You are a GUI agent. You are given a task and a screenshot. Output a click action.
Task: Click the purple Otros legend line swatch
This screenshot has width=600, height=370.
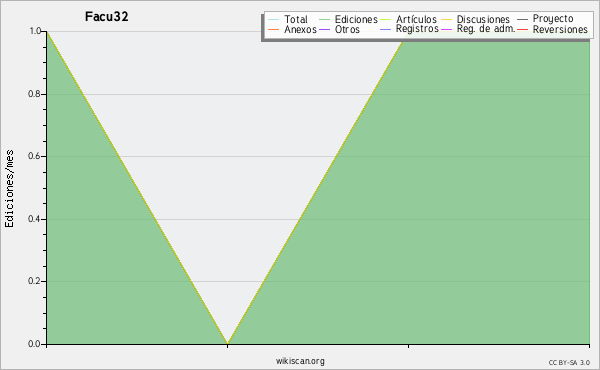tap(324, 29)
